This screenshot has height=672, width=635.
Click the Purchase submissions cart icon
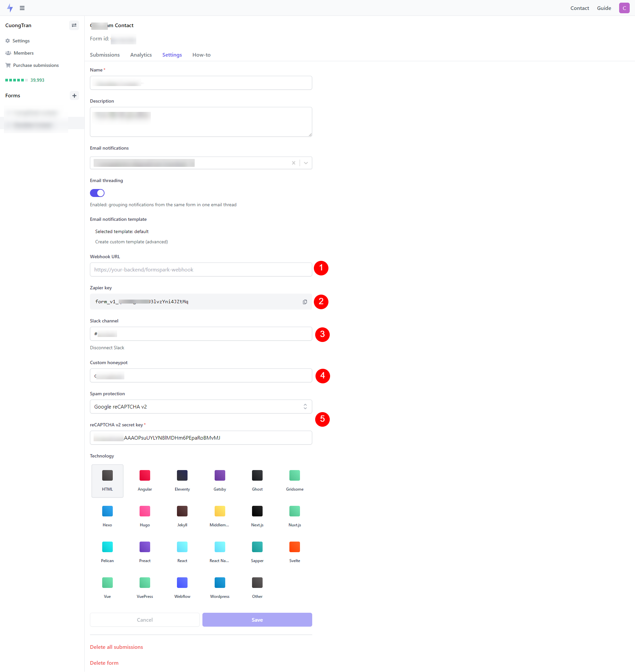click(x=9, y=65)
